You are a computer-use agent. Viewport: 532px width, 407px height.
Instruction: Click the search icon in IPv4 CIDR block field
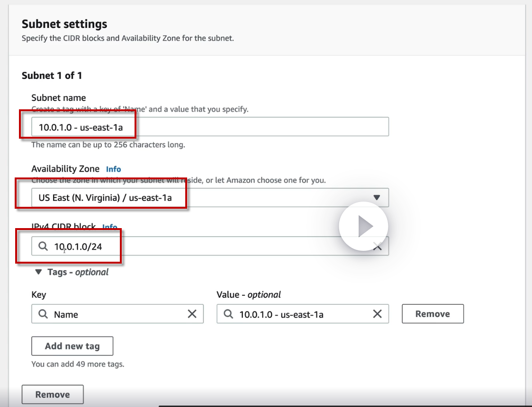pyautogui.click(x=43, y=246)
